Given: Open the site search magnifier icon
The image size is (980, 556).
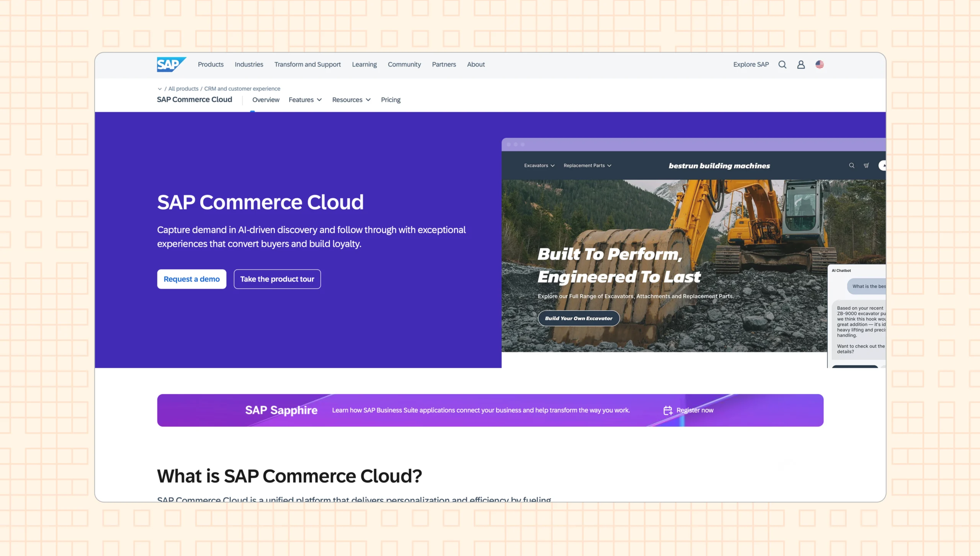Looking at the screenshot, I should 782,65.
